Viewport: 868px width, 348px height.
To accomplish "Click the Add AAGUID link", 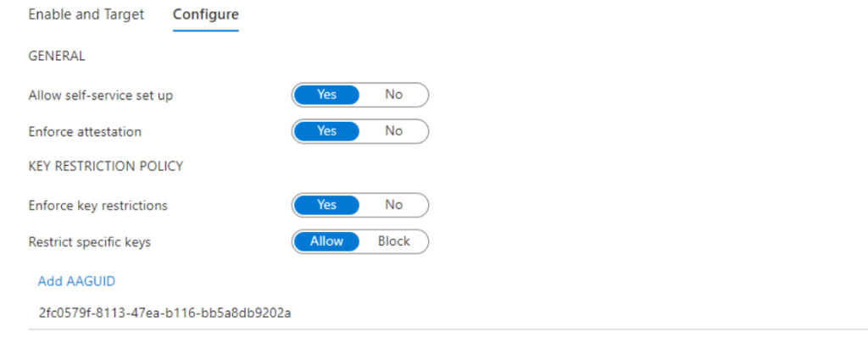I will pos(76,282).
